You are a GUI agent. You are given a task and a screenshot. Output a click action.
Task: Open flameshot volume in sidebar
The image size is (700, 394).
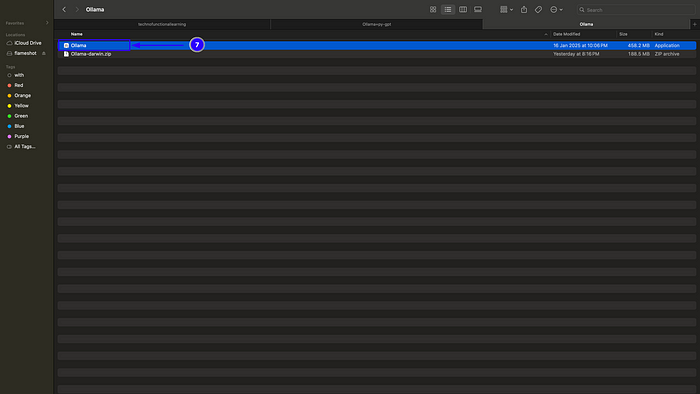pyautogui.click(x=25, y=53)
